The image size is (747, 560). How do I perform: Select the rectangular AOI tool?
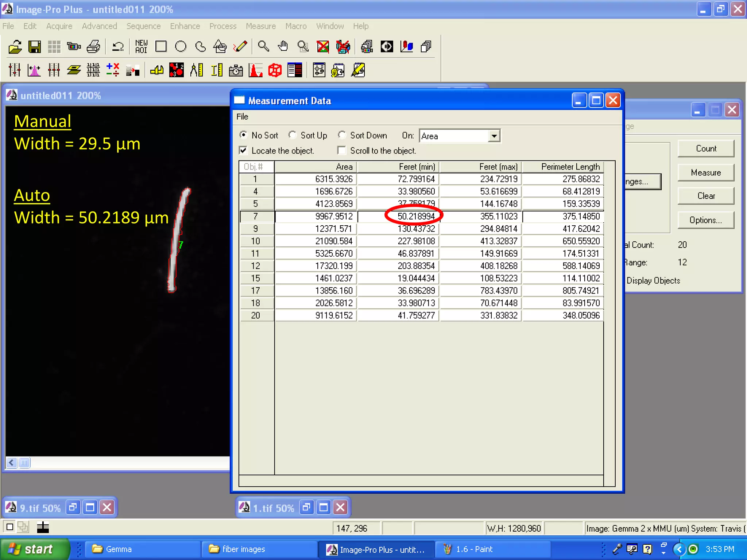click(161, 47)
